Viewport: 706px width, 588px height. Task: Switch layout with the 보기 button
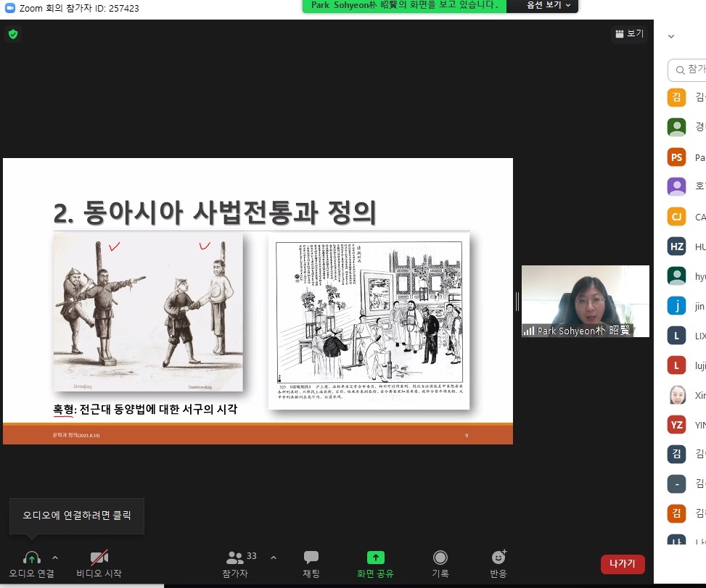pyautogui.click(x=629, y=34)
